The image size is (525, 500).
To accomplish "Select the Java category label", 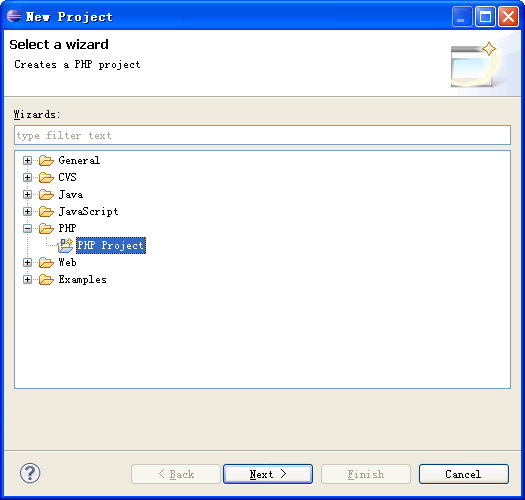I will click(x=71, y=195).
